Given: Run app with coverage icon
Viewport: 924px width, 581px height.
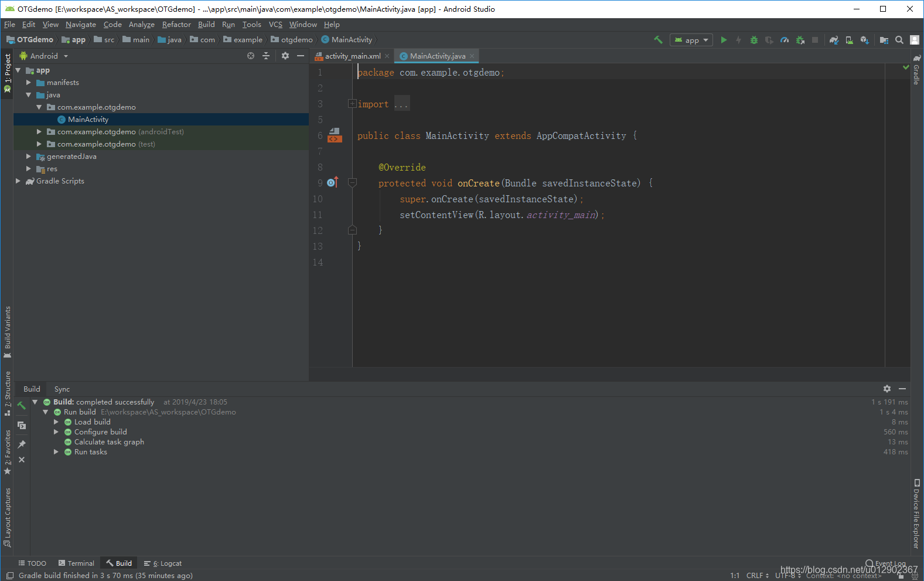Looking at the screenshot, I should click(769, 40).
